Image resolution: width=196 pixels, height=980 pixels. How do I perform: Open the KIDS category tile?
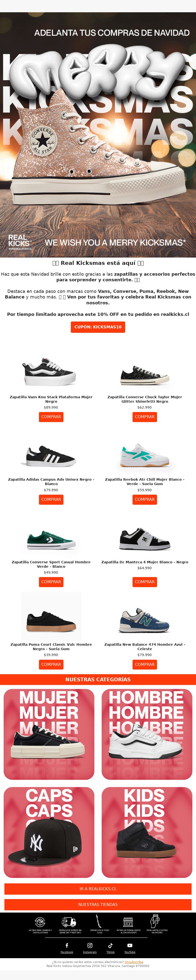click(x=147, y=832)
